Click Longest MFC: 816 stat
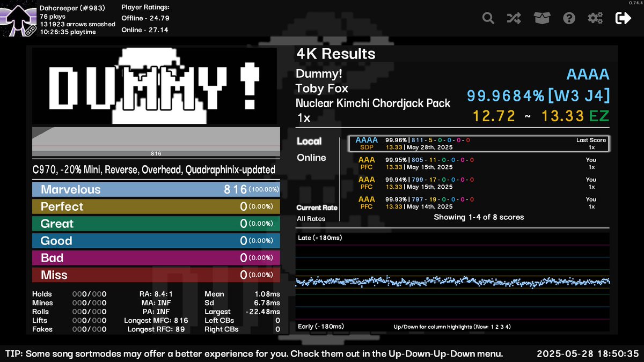This screenshot has width=644, height=362. (x=156, y=321)
